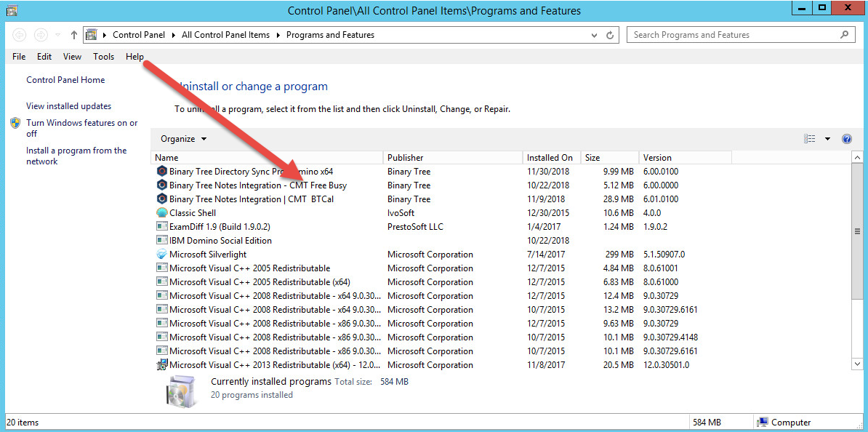
Task: Select Microsoft Silverlight entry
Action: pos(208,255)
